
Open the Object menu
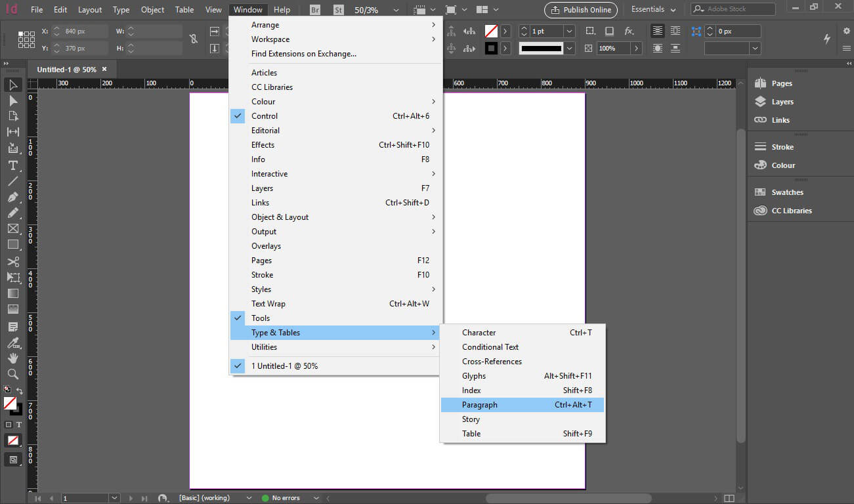[152, 10]
